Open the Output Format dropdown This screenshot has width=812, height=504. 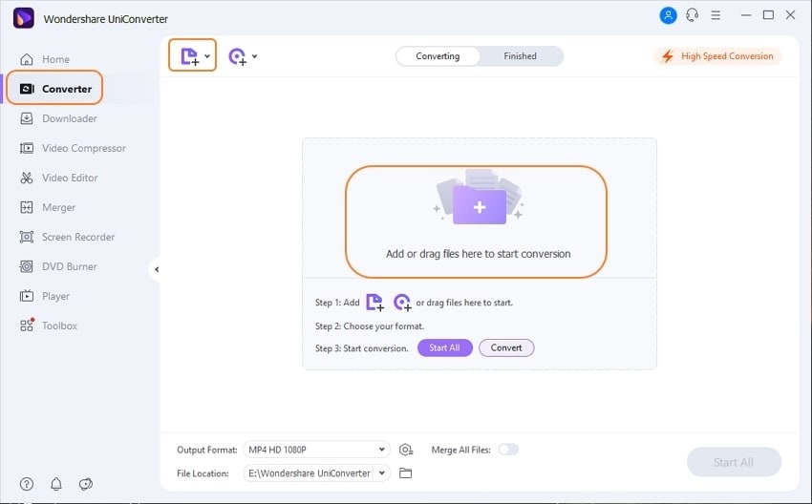pos(316,450)
